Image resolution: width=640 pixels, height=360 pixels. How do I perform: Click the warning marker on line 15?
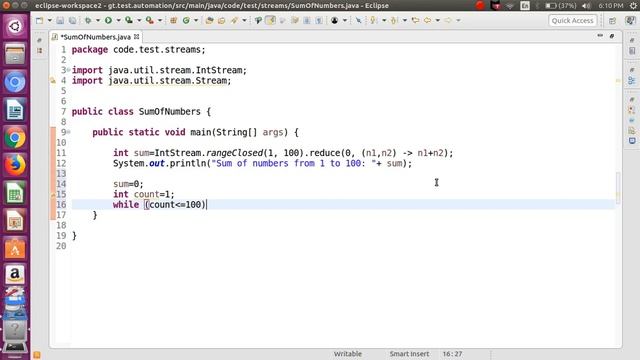[x=53, y=195]
